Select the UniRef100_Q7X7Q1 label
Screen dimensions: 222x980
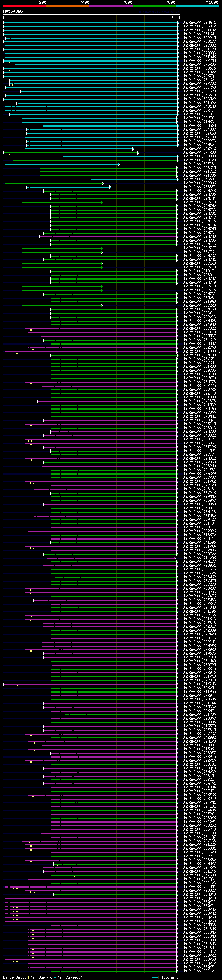coord(199,76)
